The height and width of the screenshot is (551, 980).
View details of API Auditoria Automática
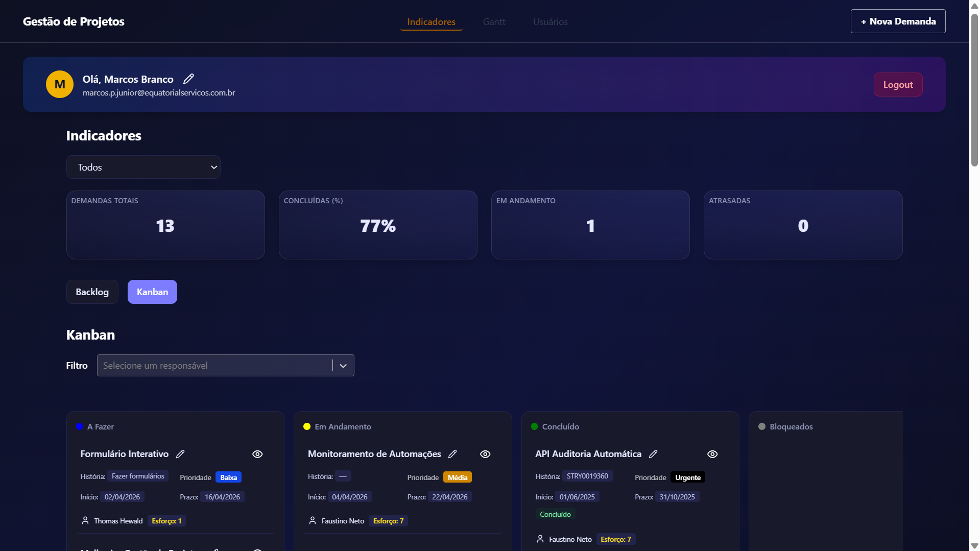[x=712, y=454]
